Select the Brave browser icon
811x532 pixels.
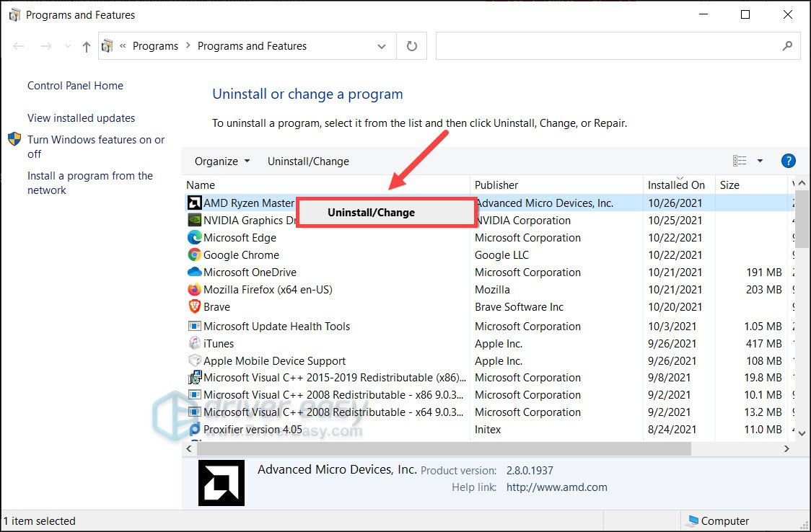194,307
